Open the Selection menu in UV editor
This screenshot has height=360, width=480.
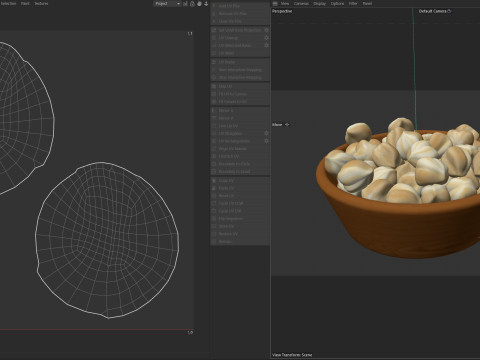[x=8, y=3]
